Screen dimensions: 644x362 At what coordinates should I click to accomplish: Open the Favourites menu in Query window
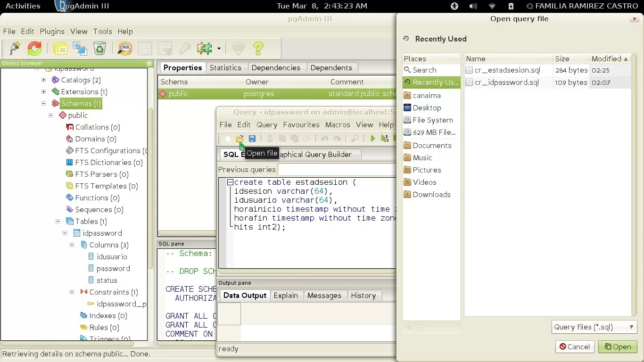pyautogui.click(x=301, y=125)
